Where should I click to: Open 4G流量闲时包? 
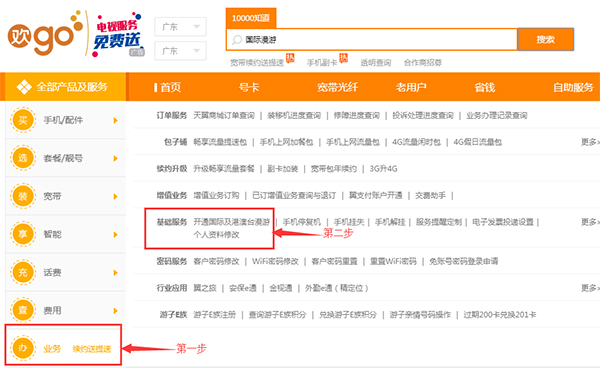click(416, 142)
